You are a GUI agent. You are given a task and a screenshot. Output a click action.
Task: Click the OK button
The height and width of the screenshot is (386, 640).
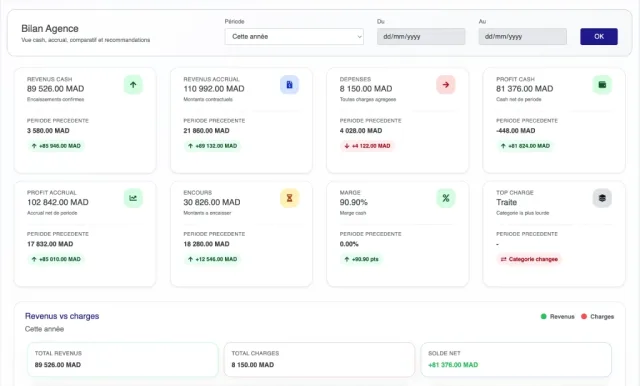coord(599,37)
